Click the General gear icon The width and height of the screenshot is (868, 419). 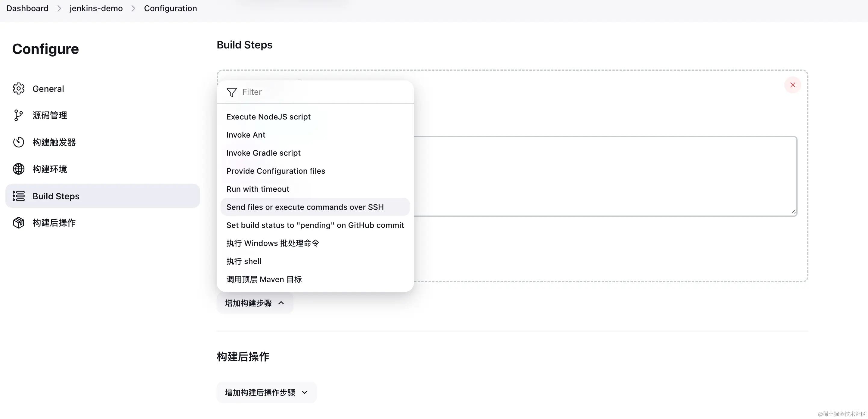coord(19,89)
